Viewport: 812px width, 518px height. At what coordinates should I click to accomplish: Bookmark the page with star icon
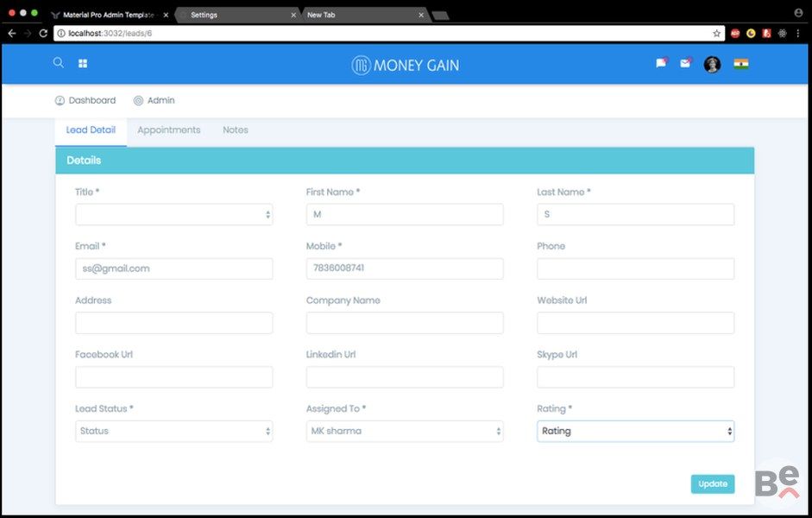coord(716,34)
